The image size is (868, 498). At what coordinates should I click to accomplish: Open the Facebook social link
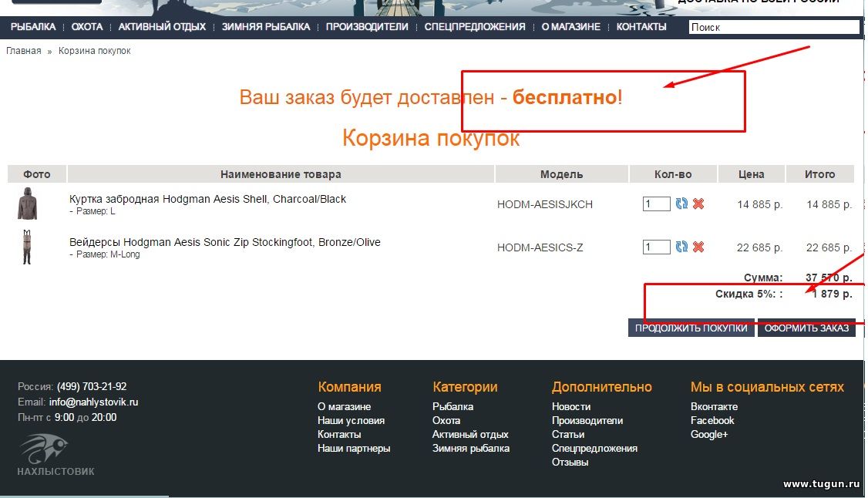[x=712, y=421]
